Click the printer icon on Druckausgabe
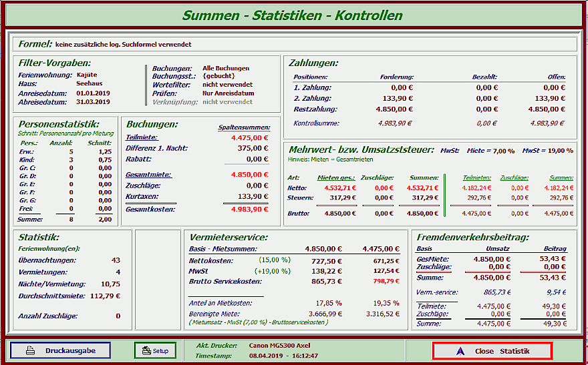 coord(31,350)
